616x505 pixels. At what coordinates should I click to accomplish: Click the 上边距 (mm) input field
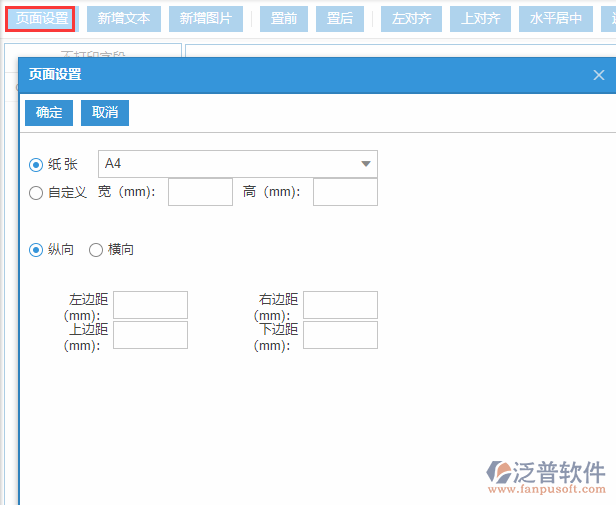point(150,335)
